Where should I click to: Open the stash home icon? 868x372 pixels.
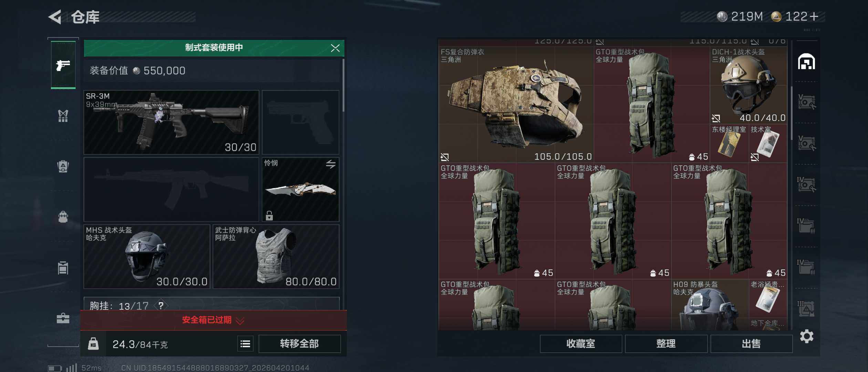click(806, 62)
